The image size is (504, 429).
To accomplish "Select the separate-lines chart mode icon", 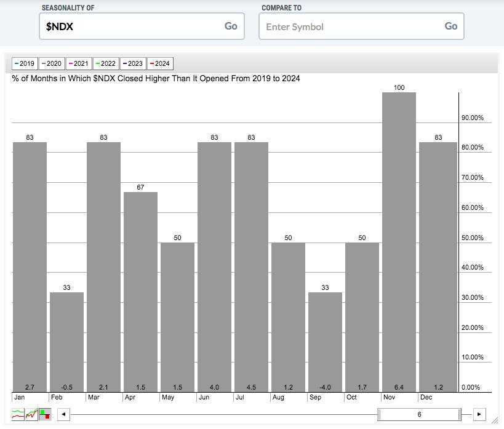I will click(x=18, y=414).
